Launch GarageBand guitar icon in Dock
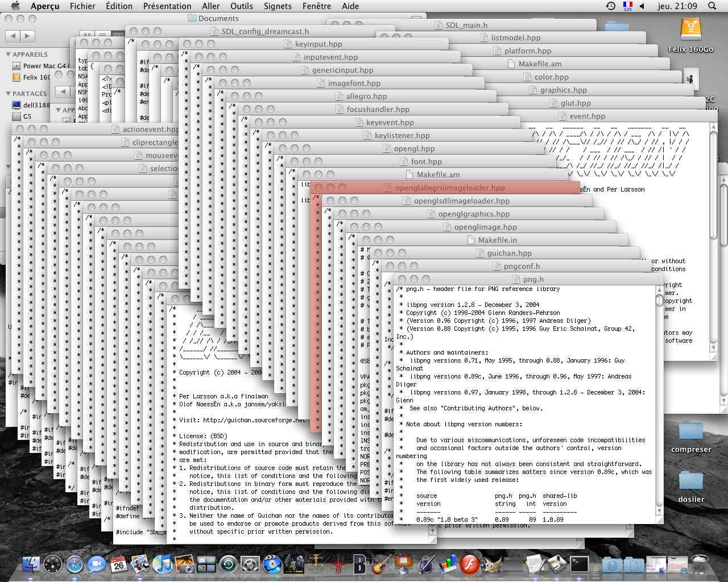The width and height of the screenshot is (728, 582). [x=382, y=564]
